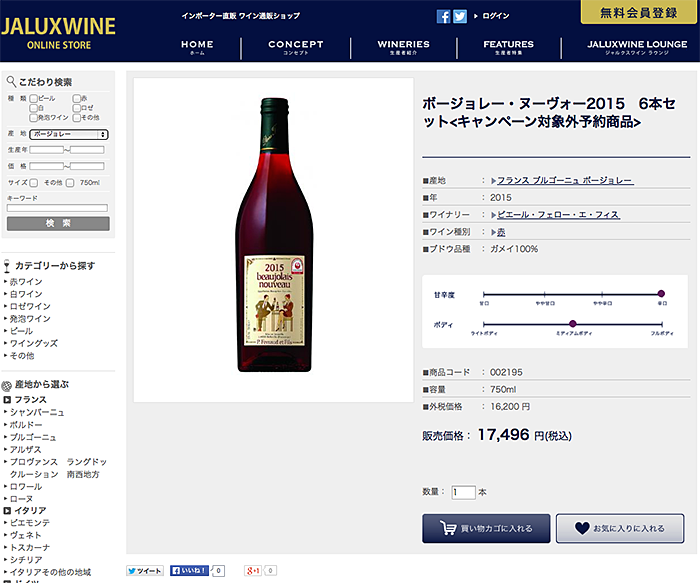The image size is (700, 583).
Task: Open the 白ワイン category
Action: [26, 294]
